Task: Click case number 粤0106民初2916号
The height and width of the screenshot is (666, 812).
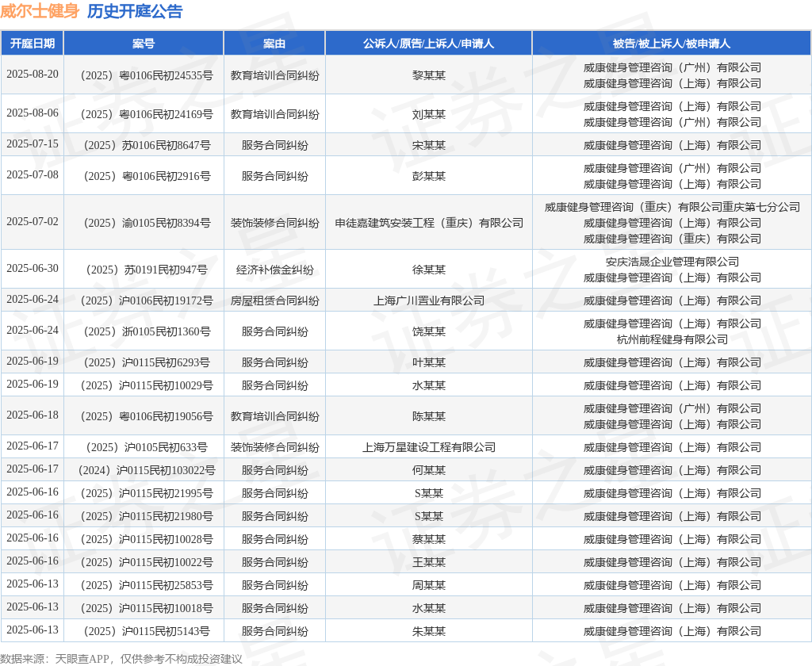Action: point(147,177)
